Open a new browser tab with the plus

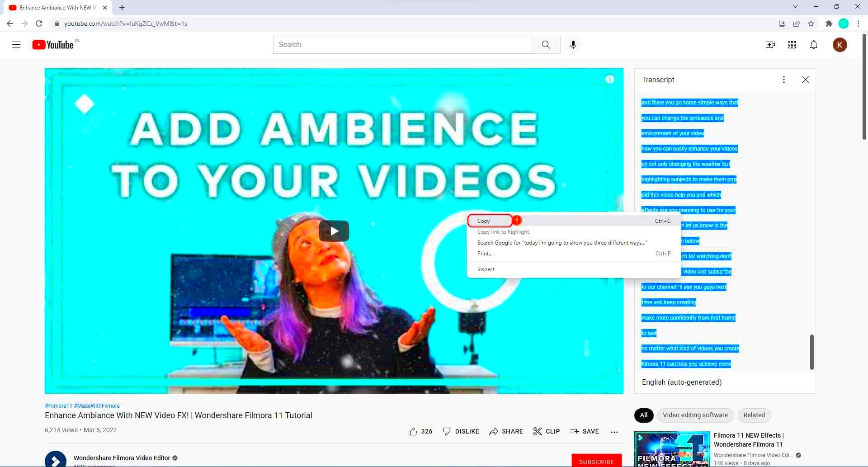click(x=122, y=8)
